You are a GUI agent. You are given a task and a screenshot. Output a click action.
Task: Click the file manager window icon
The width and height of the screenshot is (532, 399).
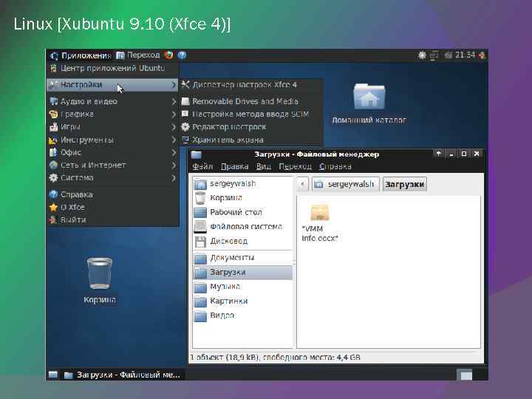[x=196, y=154]
